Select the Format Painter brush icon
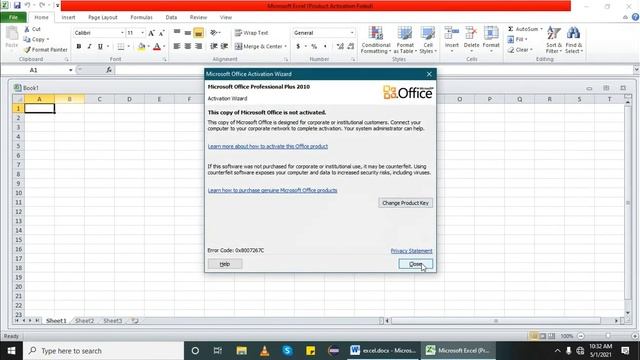Screen dimensions: 640x360 27,49
